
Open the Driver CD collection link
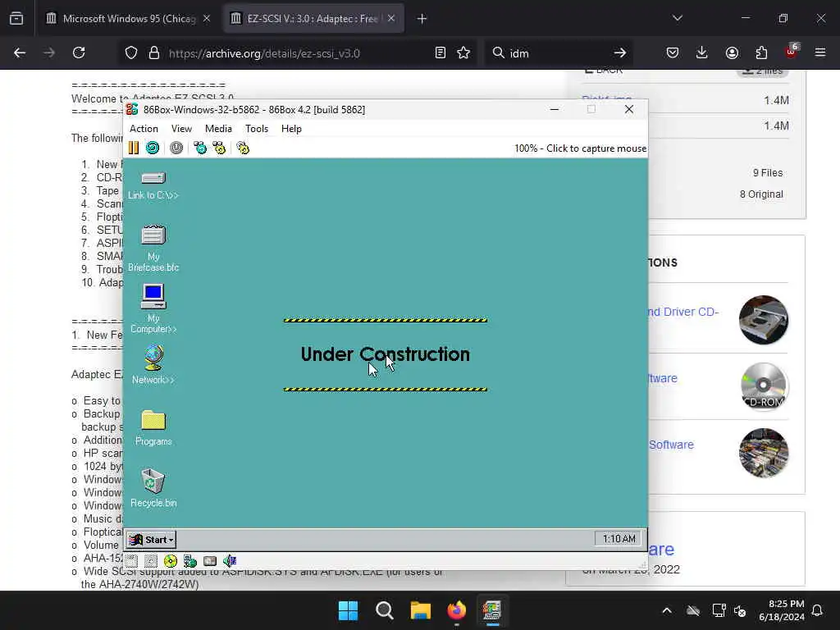pyautogui.click(x=683, y=312)
